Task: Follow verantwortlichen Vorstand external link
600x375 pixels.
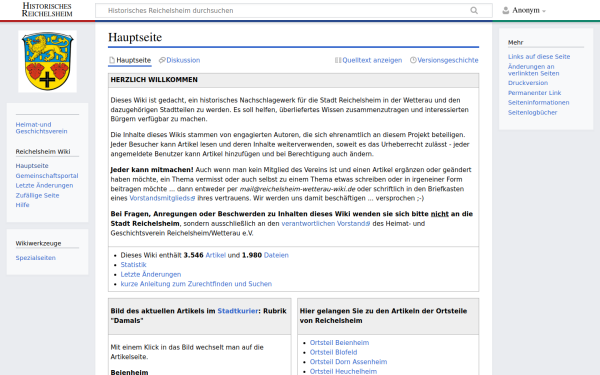Action: click(x=326, y=223)
